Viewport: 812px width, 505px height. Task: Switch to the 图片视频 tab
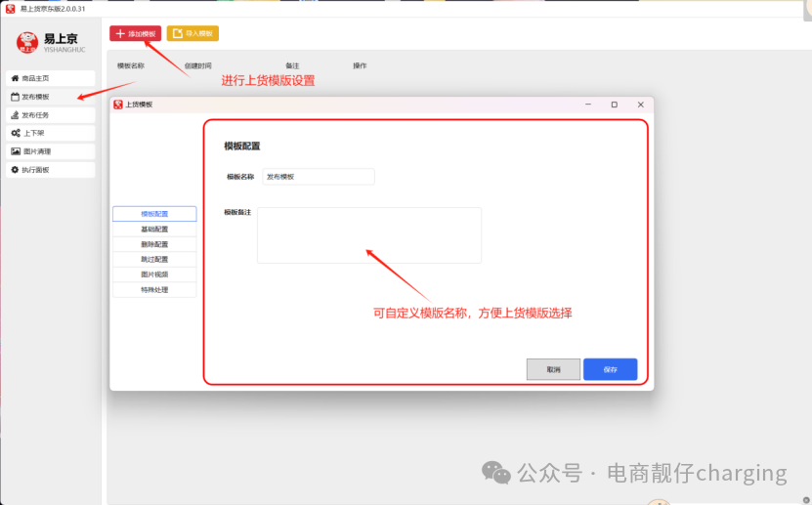point(154,274)
